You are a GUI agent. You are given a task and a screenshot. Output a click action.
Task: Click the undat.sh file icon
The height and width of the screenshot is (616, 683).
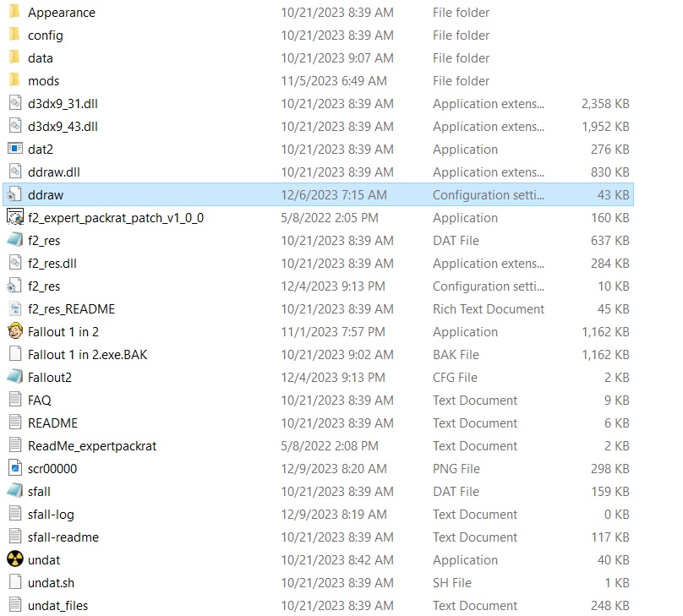click(x=15, y=582)
